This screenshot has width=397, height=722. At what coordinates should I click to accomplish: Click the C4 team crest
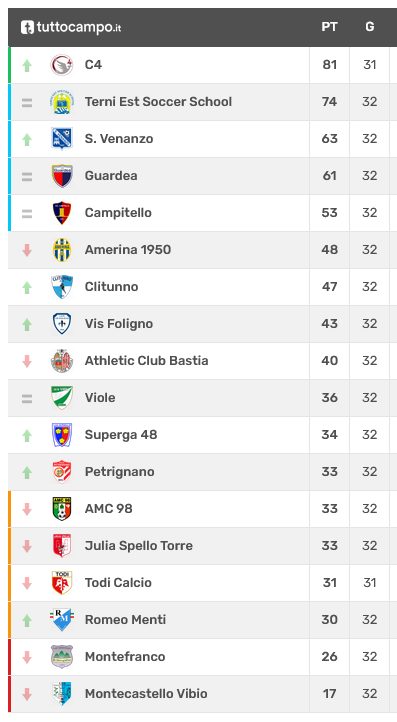coord(62,65)
